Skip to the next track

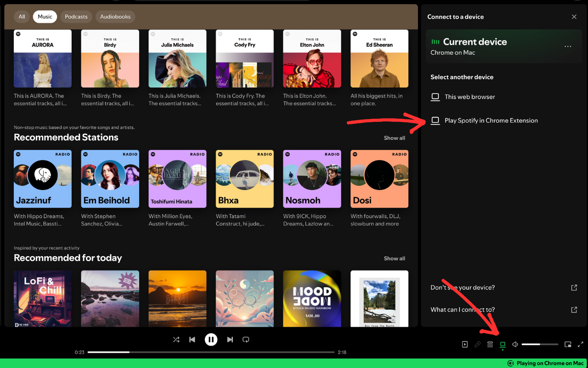coord(230,340)
